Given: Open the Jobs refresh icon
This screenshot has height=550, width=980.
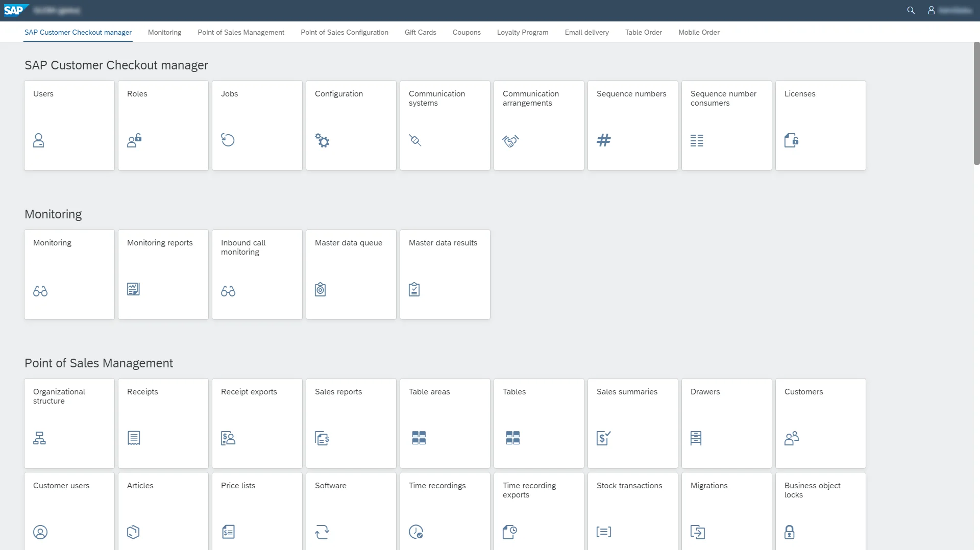Looking at the screenshot, I should (x=228, y=140).
